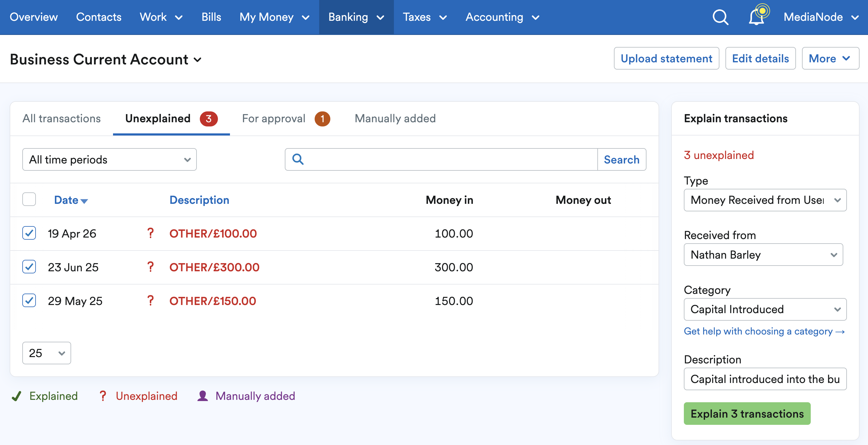Click the Search button
This screenshot has width=868, height=445.
click(622, 159)
